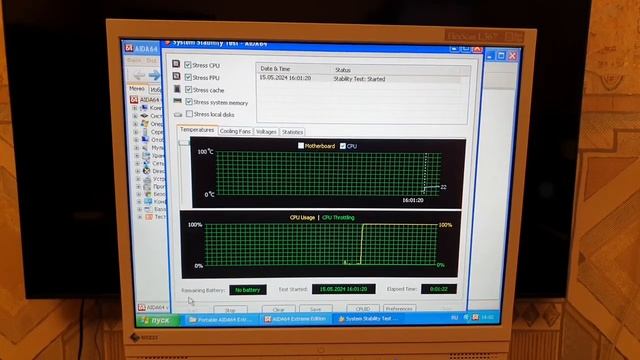Click the system memory module icon
The image size is (640, 360).
pyautogui.click(x=177, y=100)
